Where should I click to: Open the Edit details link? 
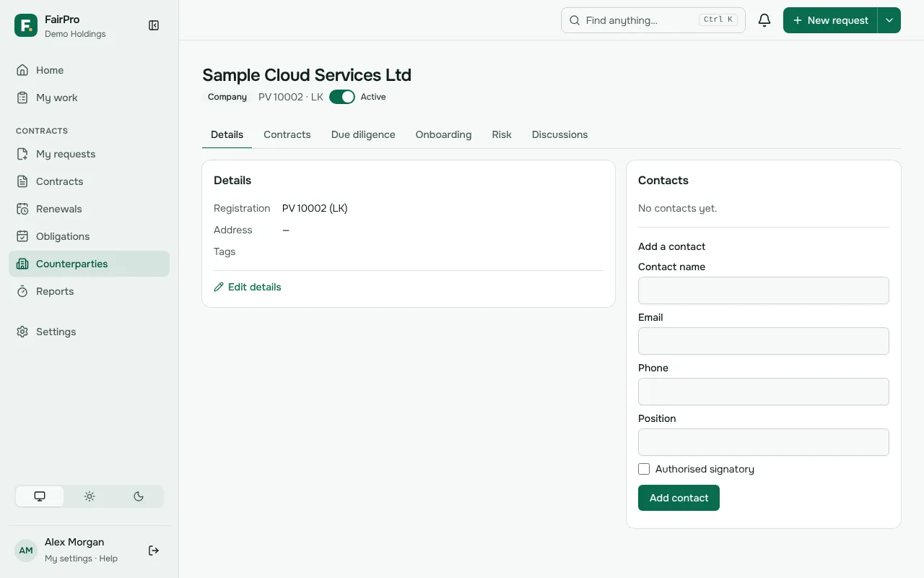[248, 287]
